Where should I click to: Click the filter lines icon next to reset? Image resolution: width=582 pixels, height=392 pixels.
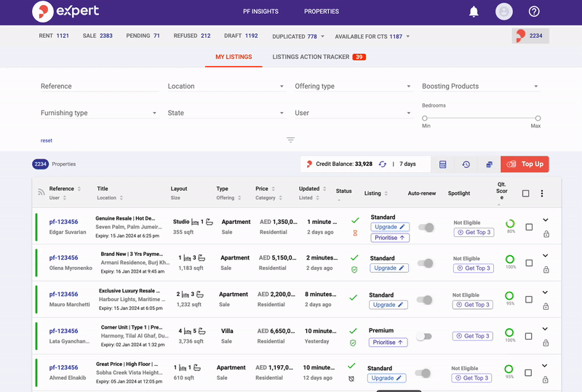(290, 140)
